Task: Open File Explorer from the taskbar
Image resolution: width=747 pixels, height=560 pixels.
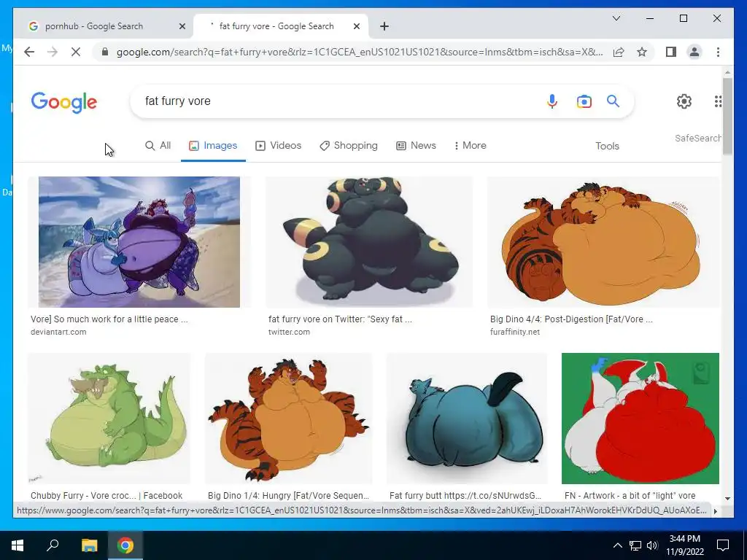Action: [x=89, y=545]
